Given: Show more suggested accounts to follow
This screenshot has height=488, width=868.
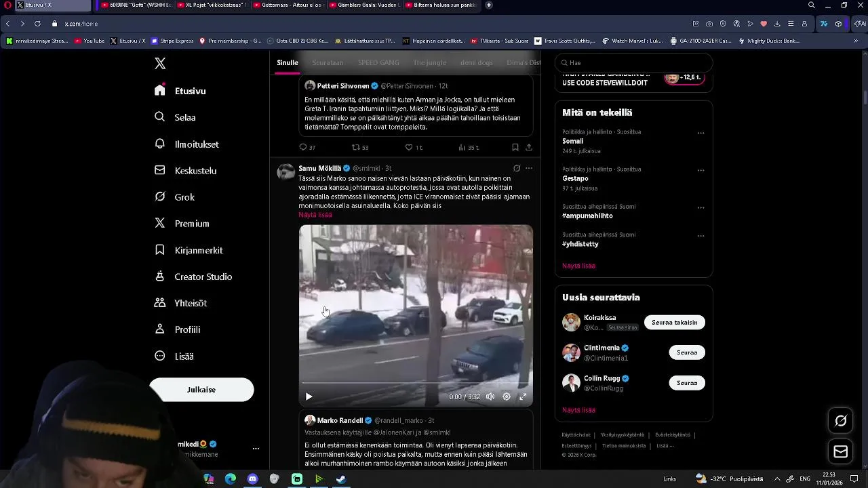Looking at the screenshot, I should pyautogui.click(x=578, y=410).
